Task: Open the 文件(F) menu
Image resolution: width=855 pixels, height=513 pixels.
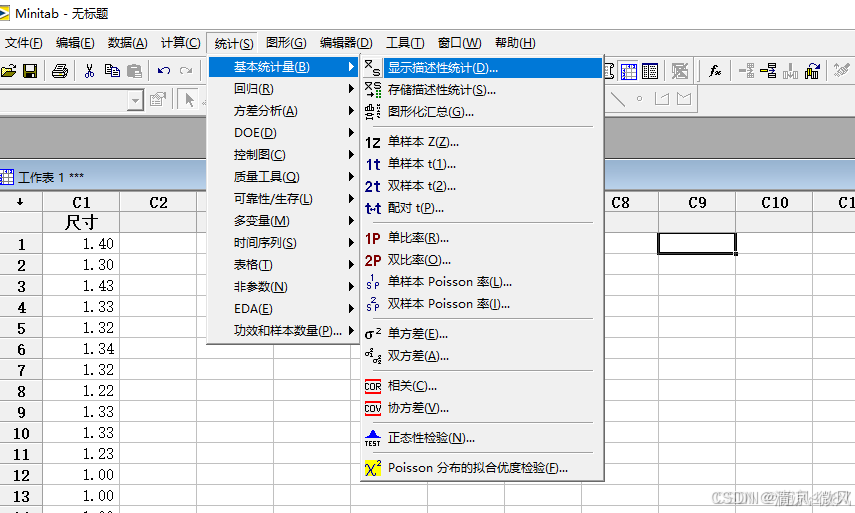Action: (x=23, y=43)
